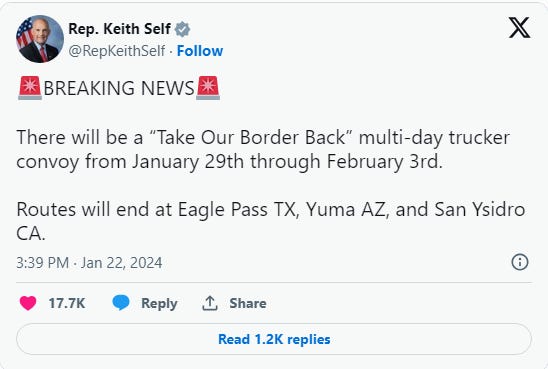
Task: Click the Routes will end paragraph
Action: click(271, 221)
